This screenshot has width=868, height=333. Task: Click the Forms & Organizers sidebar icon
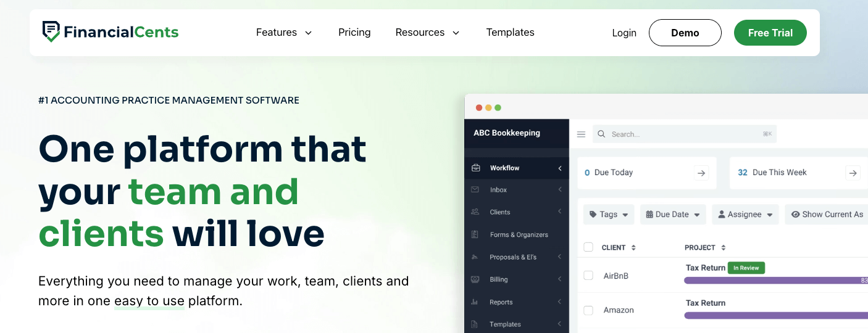[x=475, y=234]
